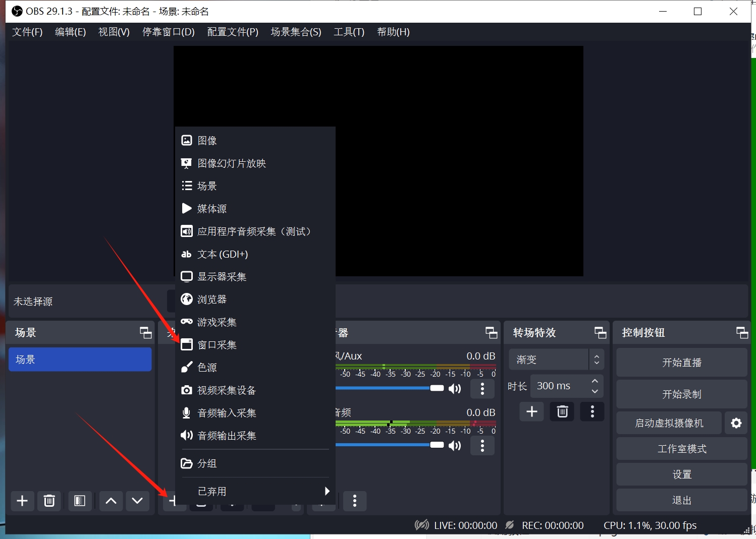Pop out the 场景 panel
Image resolution: width=756 pixels, height=539 pixels.
145,332
